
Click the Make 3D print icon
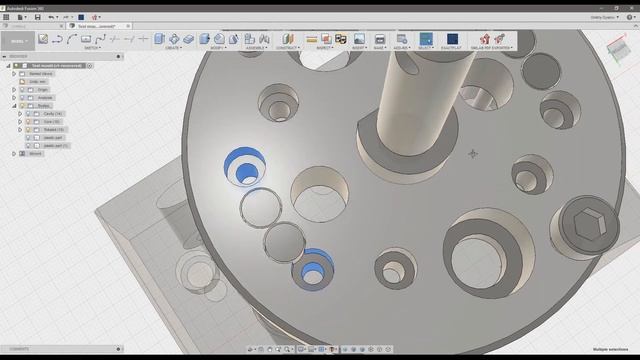pyautogui.click(x=380, y=39)
